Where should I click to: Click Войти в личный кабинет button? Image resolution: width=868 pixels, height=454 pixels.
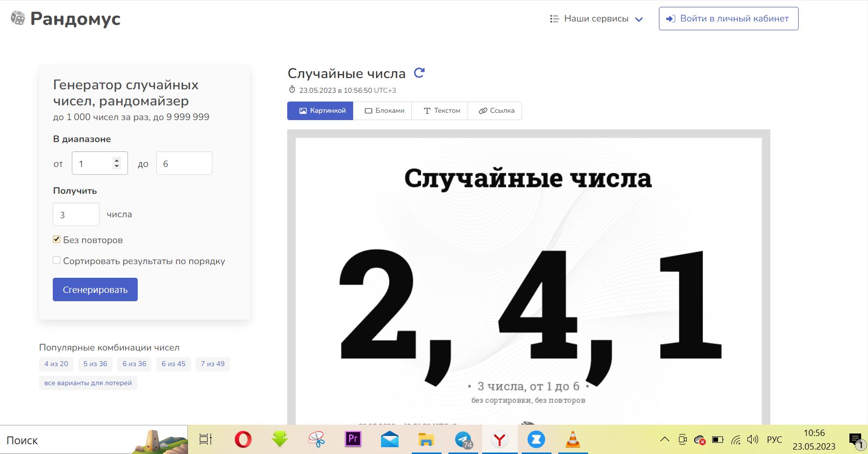tap(728, 19)
